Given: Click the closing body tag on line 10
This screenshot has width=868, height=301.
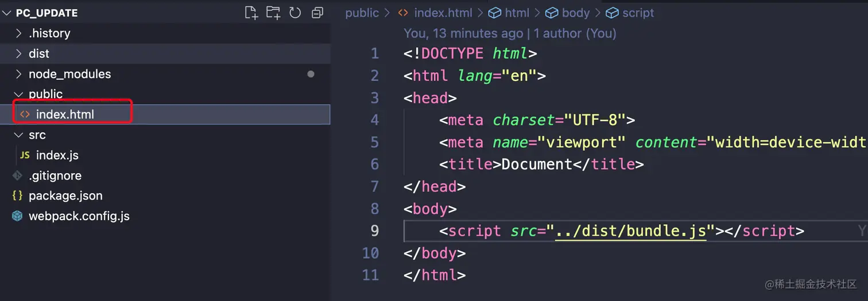Looking at the screenshot, I should [435, 253].
